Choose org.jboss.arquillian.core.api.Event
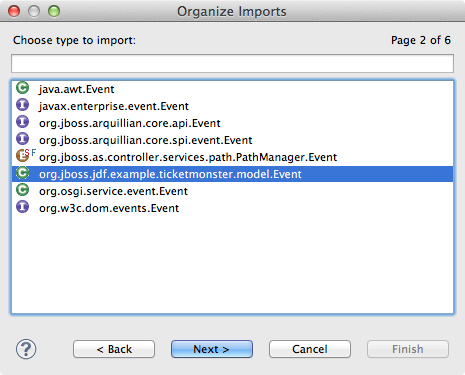 [x=233, y=123]
